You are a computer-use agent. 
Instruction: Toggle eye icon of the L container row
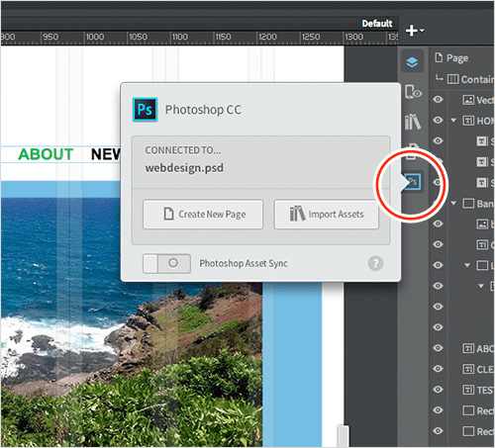click(438, 265)
